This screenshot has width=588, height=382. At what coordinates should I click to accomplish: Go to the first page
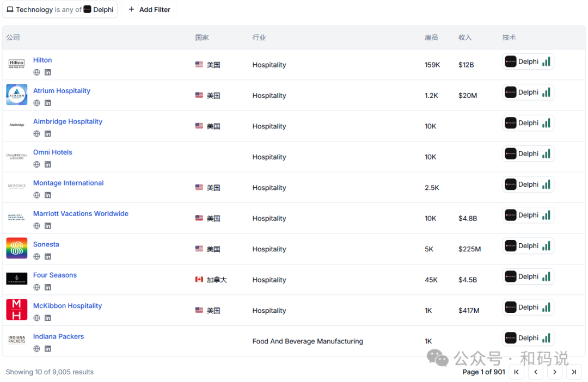pyautogui.click(x=516, y=372)
